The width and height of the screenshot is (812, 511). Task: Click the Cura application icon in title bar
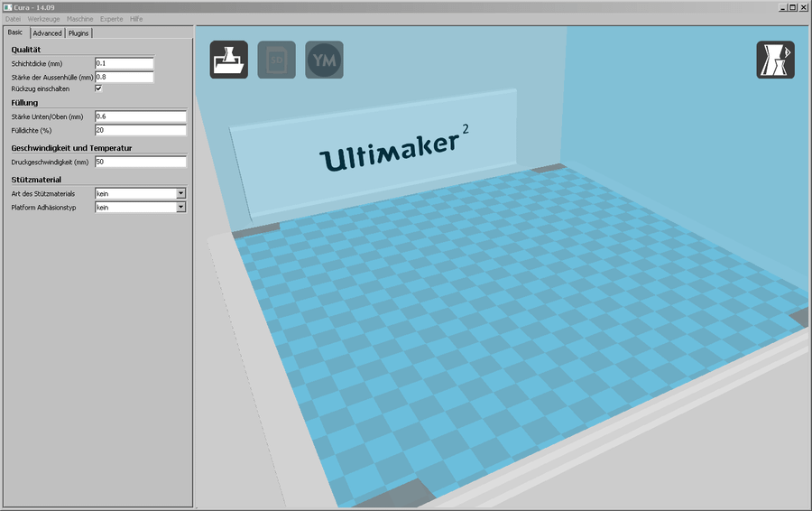pos(7,7)
